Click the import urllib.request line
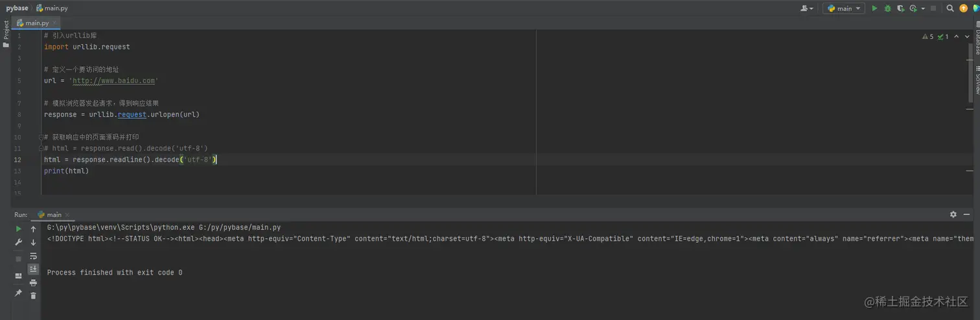 [87, 47]
